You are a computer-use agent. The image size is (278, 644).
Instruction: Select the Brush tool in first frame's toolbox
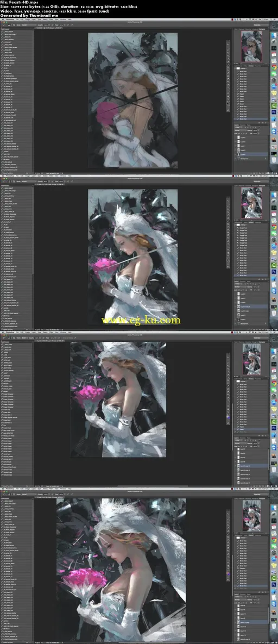coord(228,65)
